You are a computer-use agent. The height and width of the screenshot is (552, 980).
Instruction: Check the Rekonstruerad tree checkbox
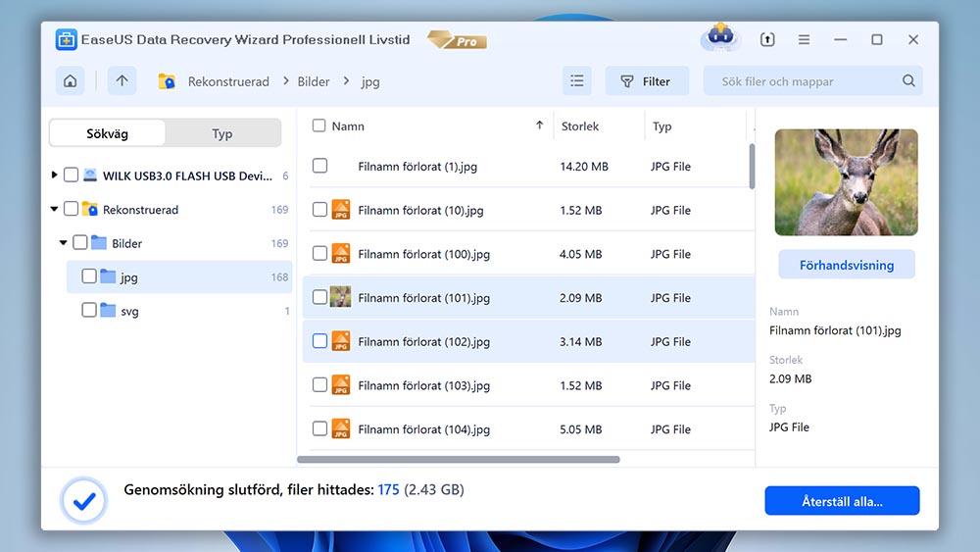[x=72, y=209]
